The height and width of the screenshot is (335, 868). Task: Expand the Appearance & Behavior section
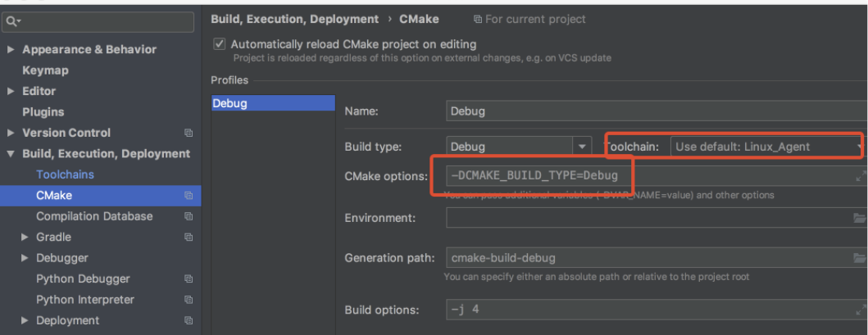pyautogui.click(x=11, y=50)
